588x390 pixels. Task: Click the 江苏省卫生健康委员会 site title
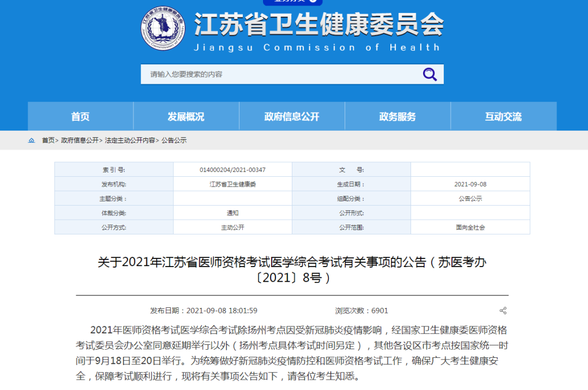click(318, 24)
